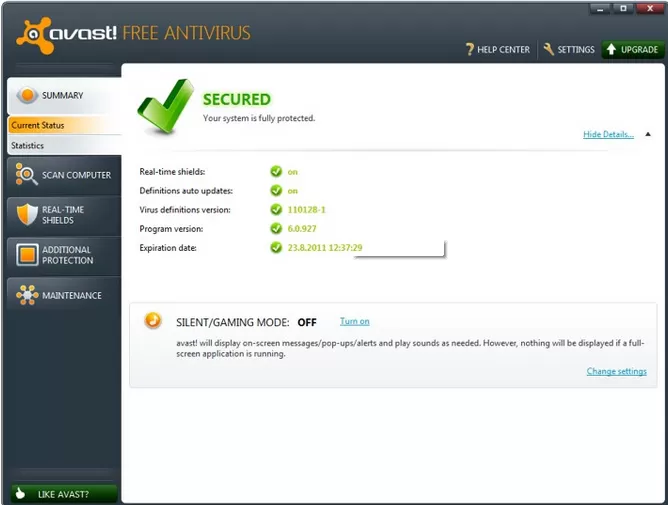This screenshot has height=505, width=668.
Task: Click the FREE ANTIVIRUS title text
Action: pyautogui.click(x=187, y=33)
